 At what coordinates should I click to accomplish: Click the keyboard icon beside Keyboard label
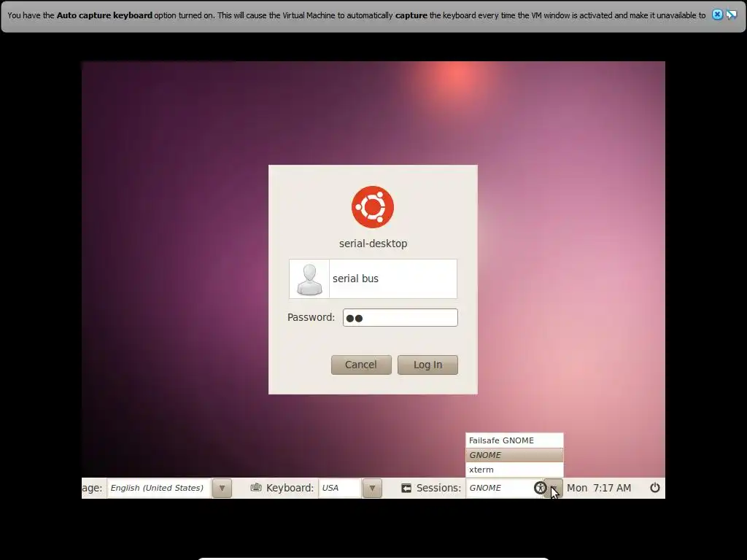point(256,488)
